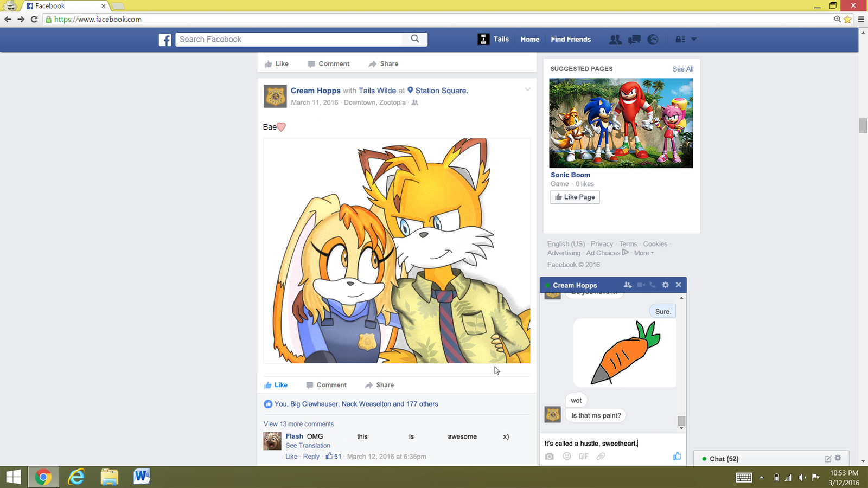Open the Notifications globe icon
Image resolution: width=868 pixels, height=488 pixels.
click(x=653, y=40)
